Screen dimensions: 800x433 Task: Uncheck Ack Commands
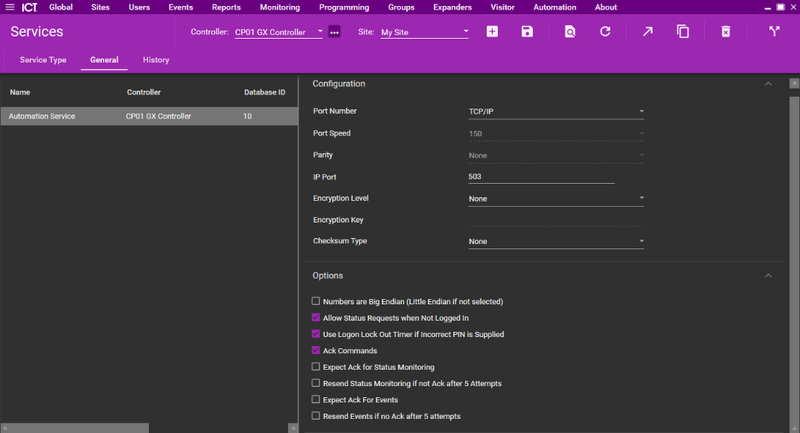pos(316,350)
